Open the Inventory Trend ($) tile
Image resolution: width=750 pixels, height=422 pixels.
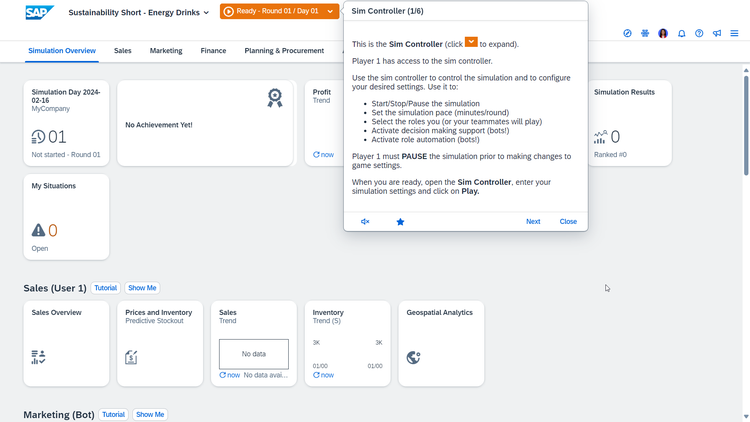tap(347, 344)
